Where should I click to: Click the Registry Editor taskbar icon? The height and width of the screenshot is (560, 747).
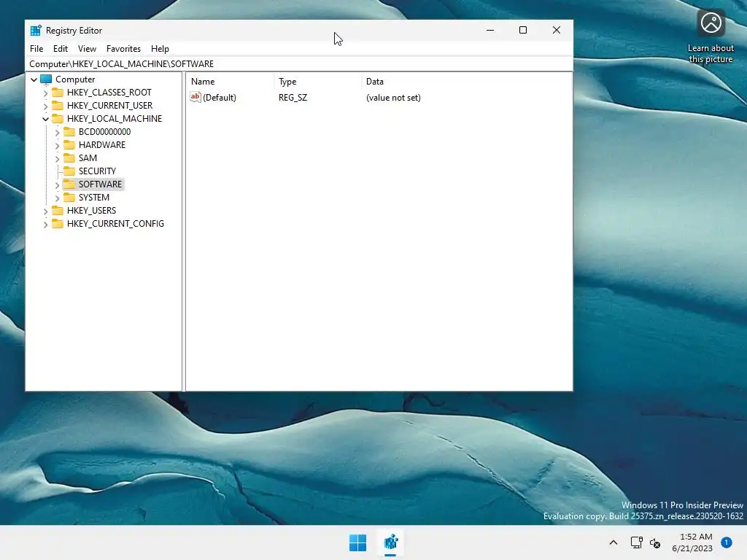click(391, 542)
